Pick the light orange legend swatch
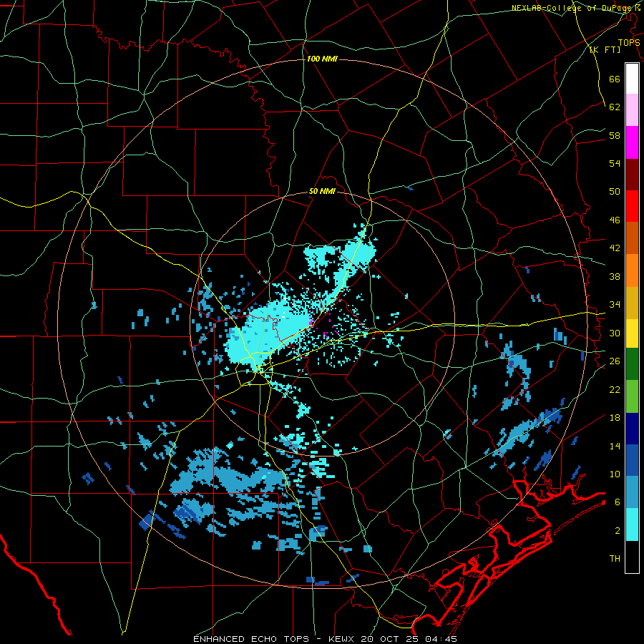Screen dimensions: 644x644 tap(632, 270)
